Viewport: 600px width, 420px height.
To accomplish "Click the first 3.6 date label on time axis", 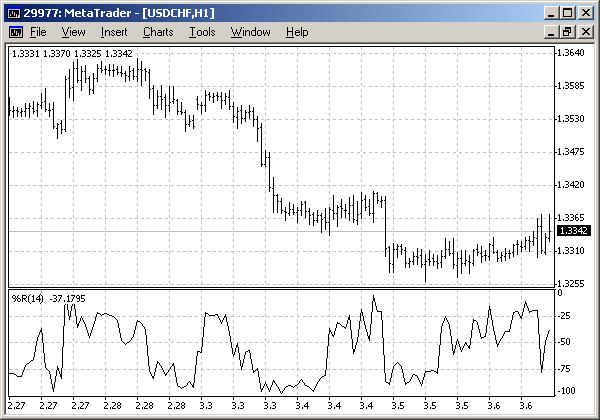I will (x=494, y=405).
